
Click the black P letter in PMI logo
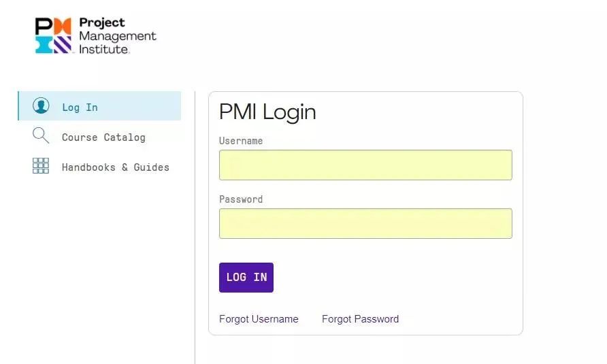point(44,26)
